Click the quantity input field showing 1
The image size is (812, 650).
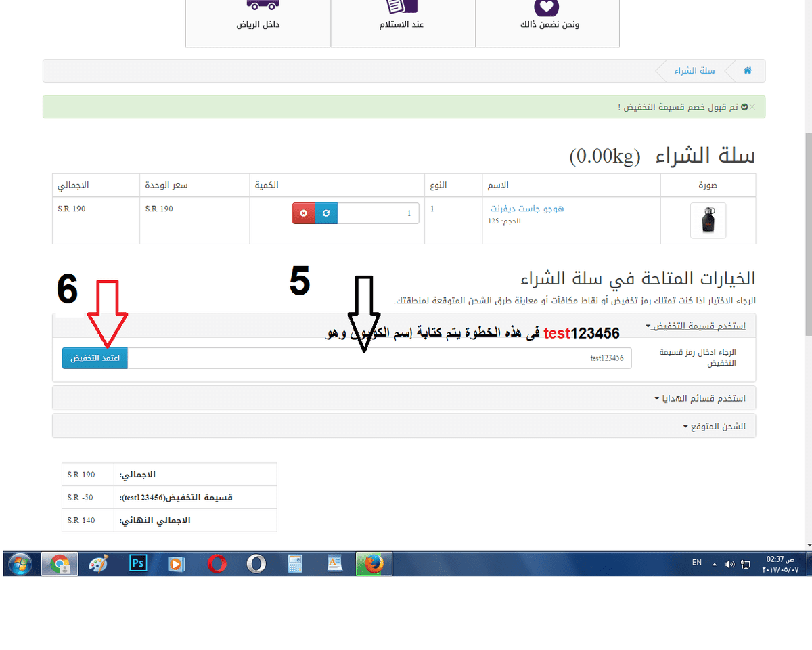pyautogui.click(x=378, y=213)
